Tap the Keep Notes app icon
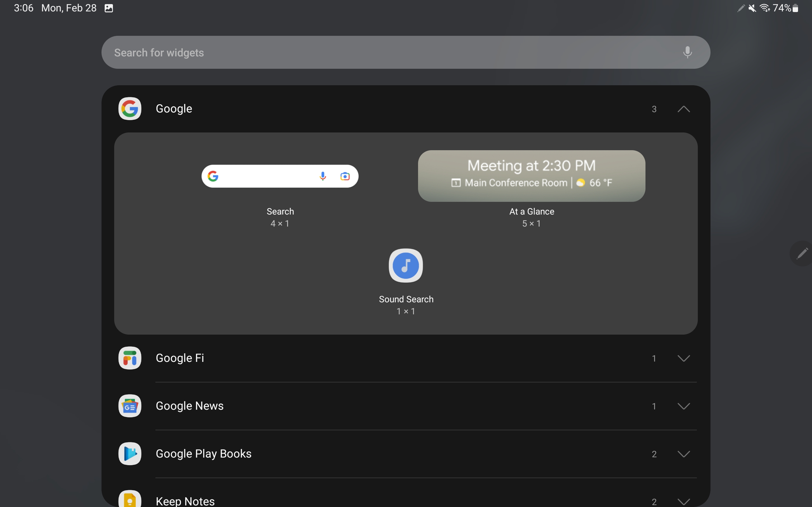Screen dimensions: 812x507 [130, 500]
